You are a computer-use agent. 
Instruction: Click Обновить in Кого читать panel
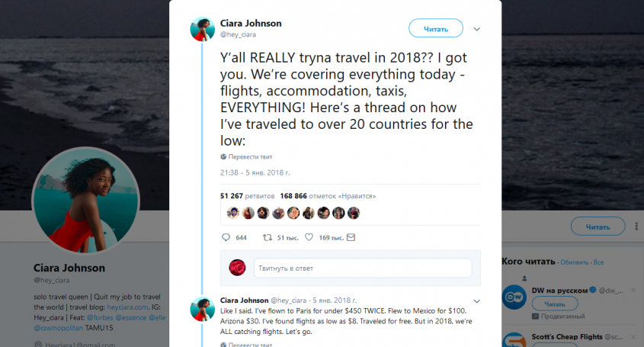click(574, 262)
